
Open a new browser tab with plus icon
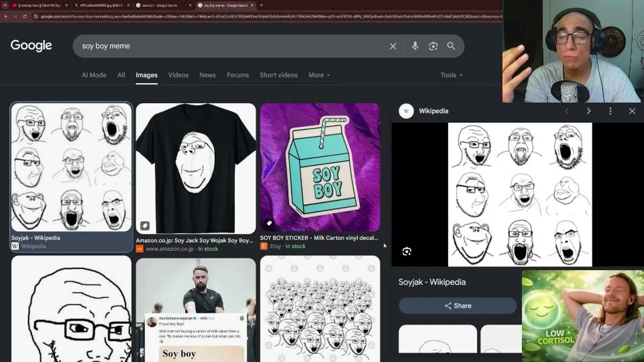point(261,5)
